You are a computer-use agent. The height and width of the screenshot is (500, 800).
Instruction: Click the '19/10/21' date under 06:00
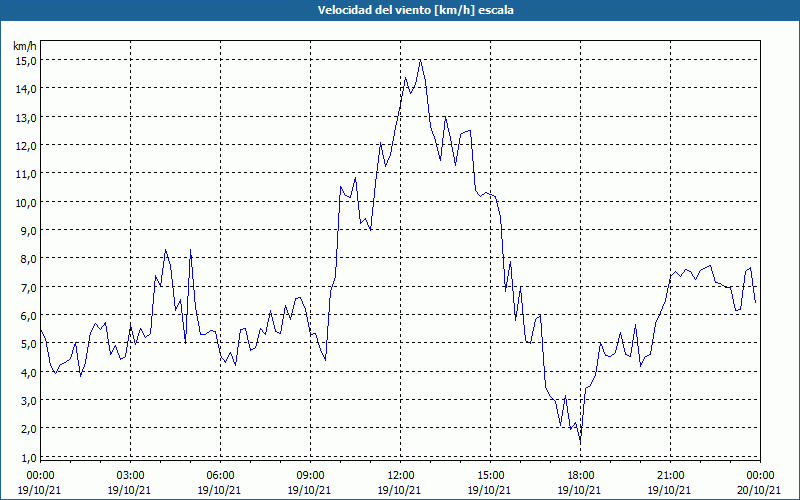(219, 490)
